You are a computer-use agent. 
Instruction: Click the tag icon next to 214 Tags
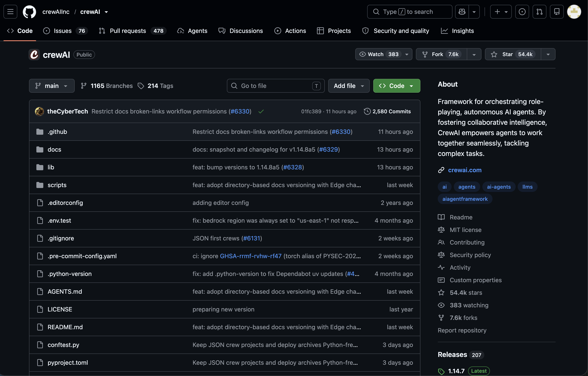[141, 86]
